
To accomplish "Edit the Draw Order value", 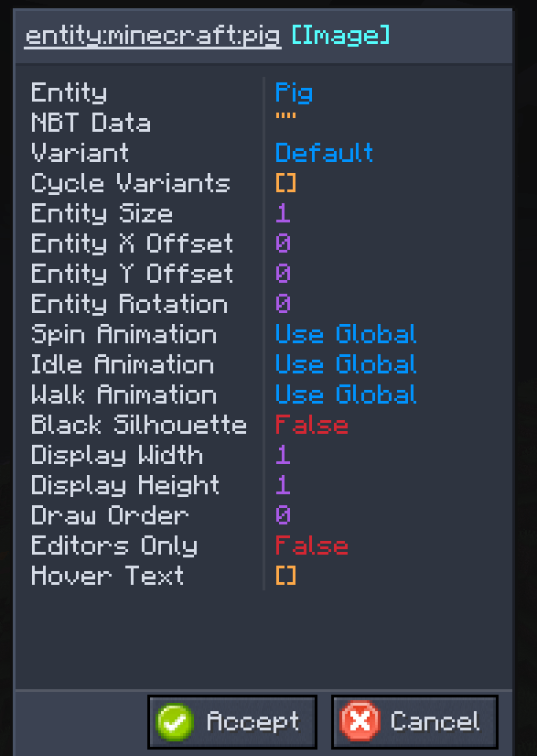I will tap(283, 515).
